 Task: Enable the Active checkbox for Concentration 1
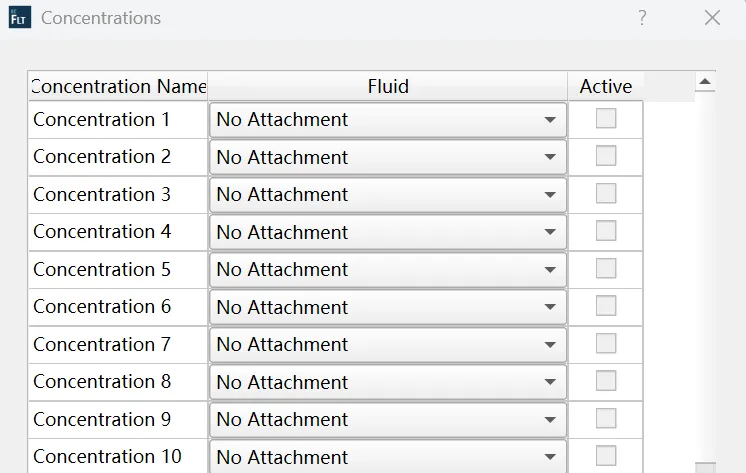click(606, 119)
